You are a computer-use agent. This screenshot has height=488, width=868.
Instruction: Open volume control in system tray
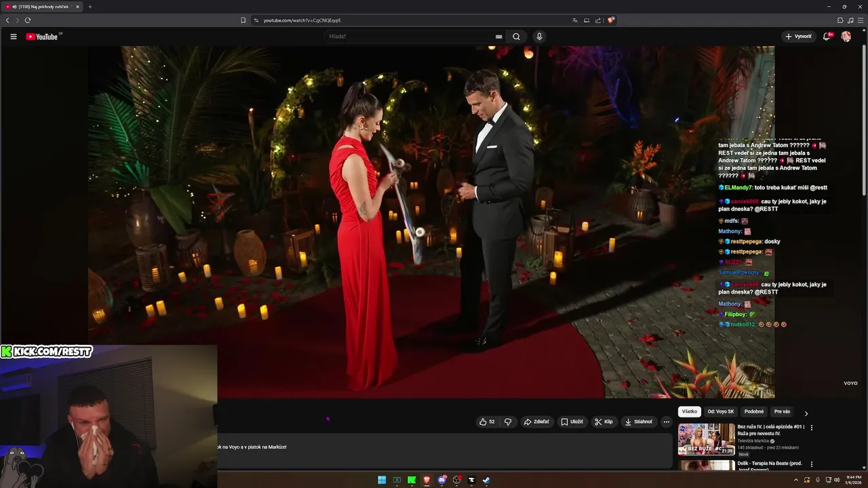[x=836, y=480]
